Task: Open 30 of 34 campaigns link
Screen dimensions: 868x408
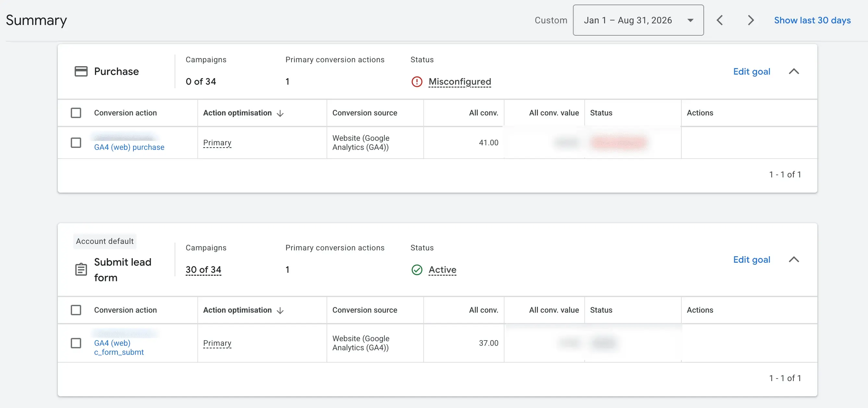Action: [x=203, y=270]
